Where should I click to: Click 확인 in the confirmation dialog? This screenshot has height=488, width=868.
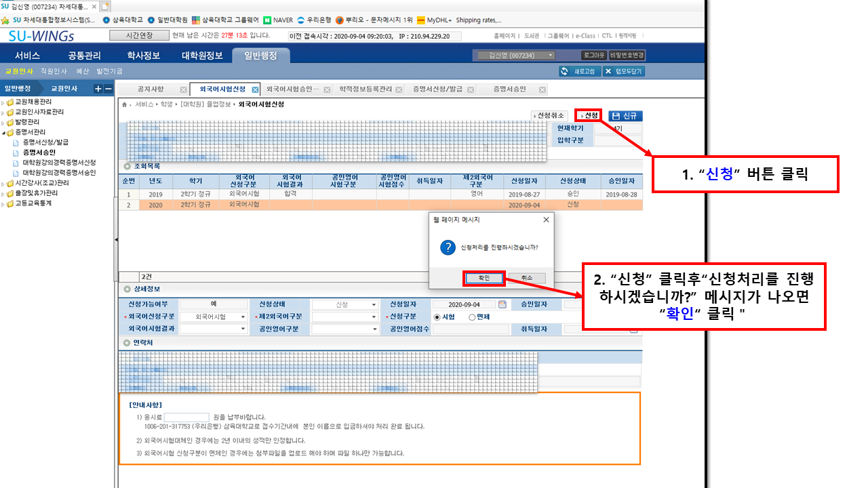coord(484,278)
